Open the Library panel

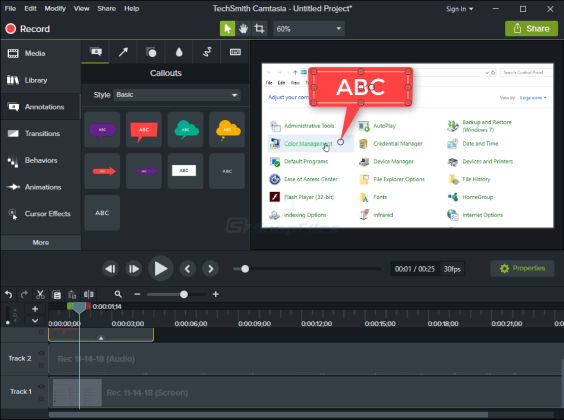pyautogui.click(x=41, y=80)
